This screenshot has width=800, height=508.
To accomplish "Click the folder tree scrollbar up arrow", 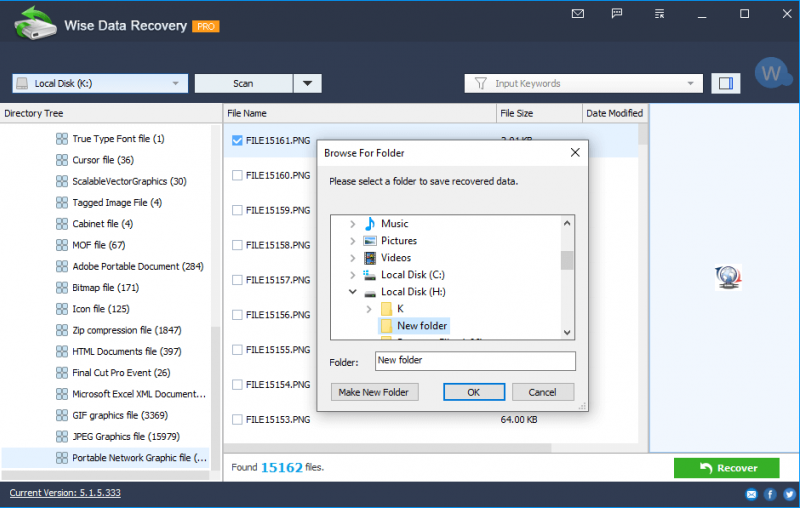I will click(567, 223).
